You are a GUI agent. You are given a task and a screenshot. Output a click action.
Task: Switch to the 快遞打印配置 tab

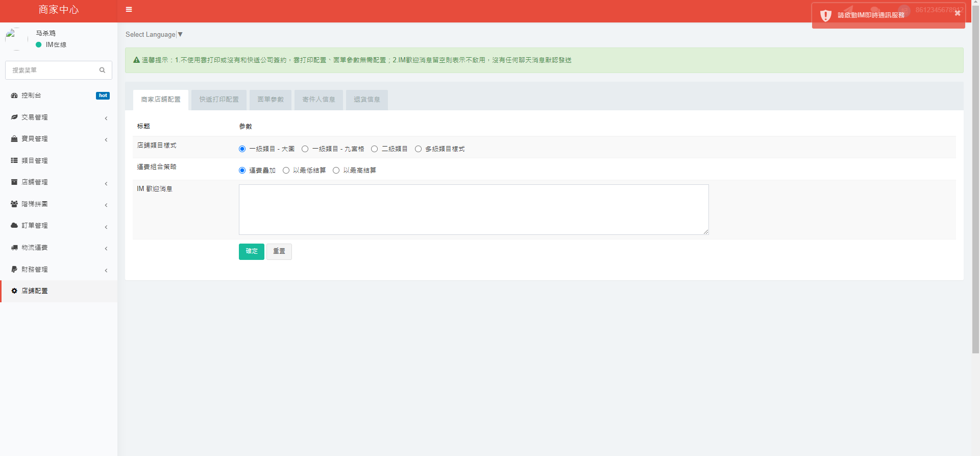[x=219, y=100]
